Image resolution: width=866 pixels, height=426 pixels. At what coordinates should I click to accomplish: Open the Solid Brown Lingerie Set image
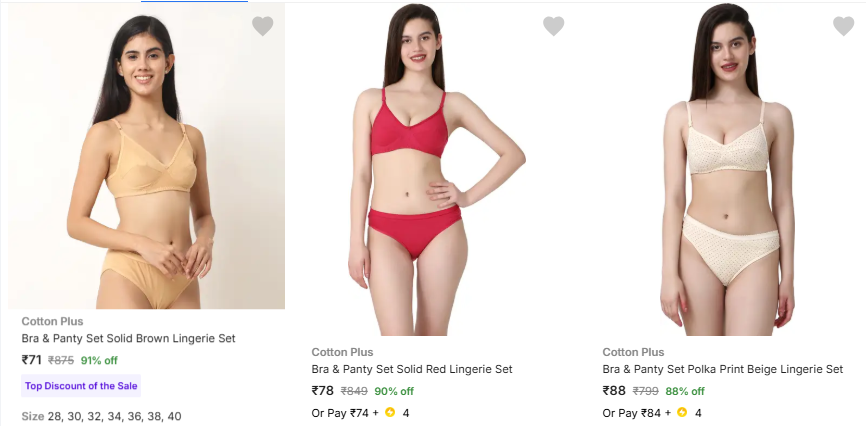click(146, 160)
